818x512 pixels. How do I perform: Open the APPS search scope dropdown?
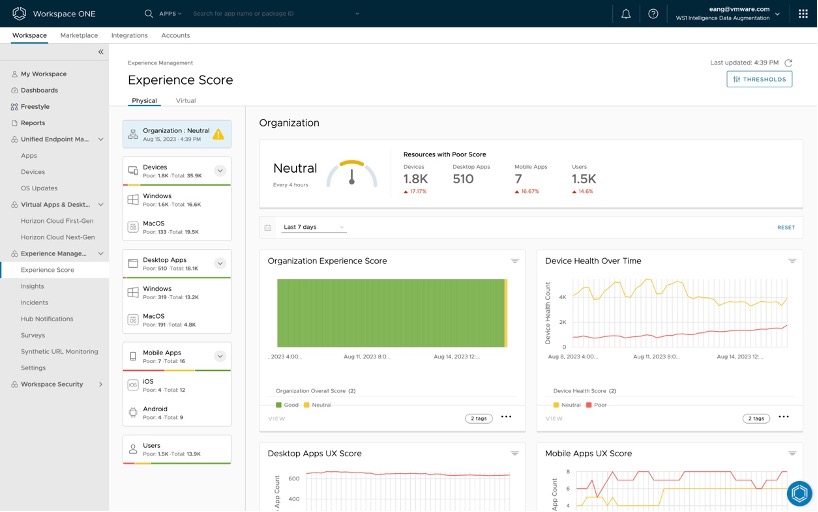coord(172,14)
